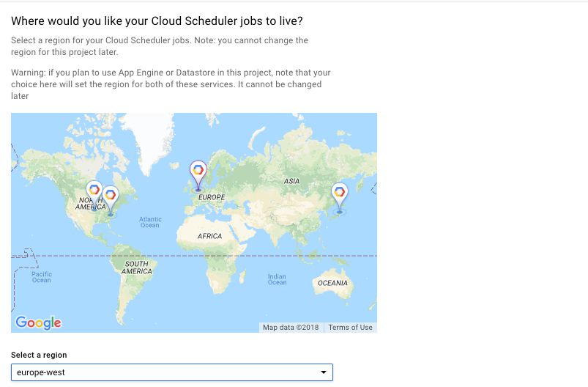Open the Terms of Use link
The width and height of the screenshot is (588, 387).
[350, 328]
